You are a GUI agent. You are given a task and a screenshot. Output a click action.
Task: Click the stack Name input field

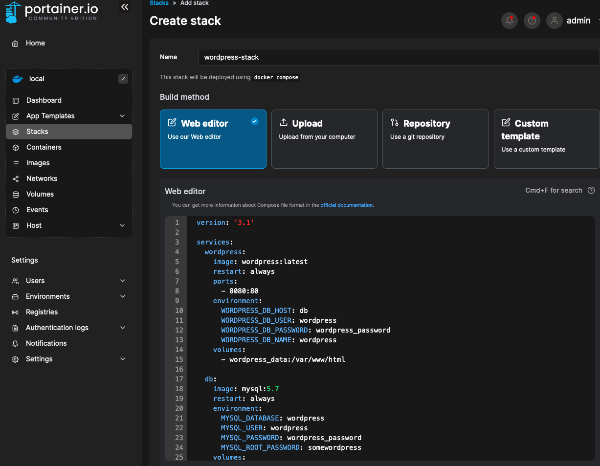(398, 57)
